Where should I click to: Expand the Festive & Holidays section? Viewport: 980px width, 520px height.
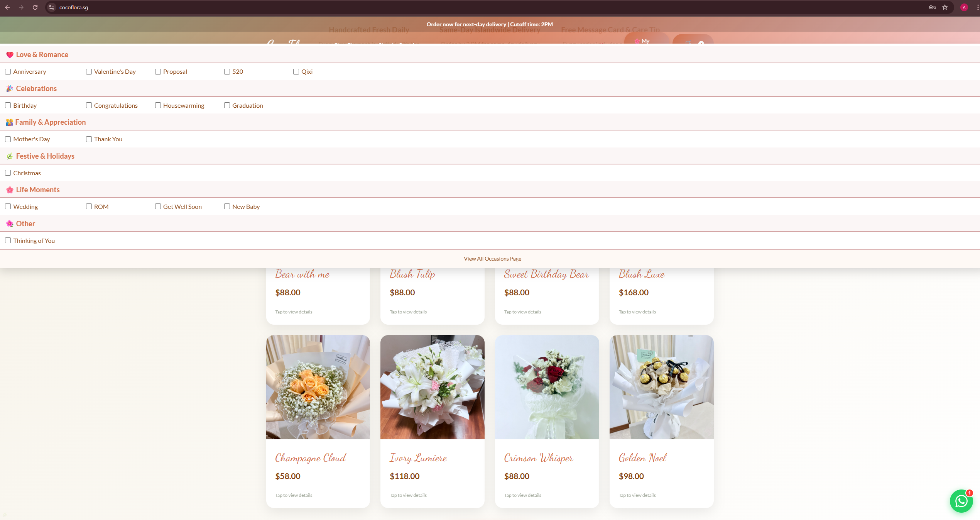point(45,156)
